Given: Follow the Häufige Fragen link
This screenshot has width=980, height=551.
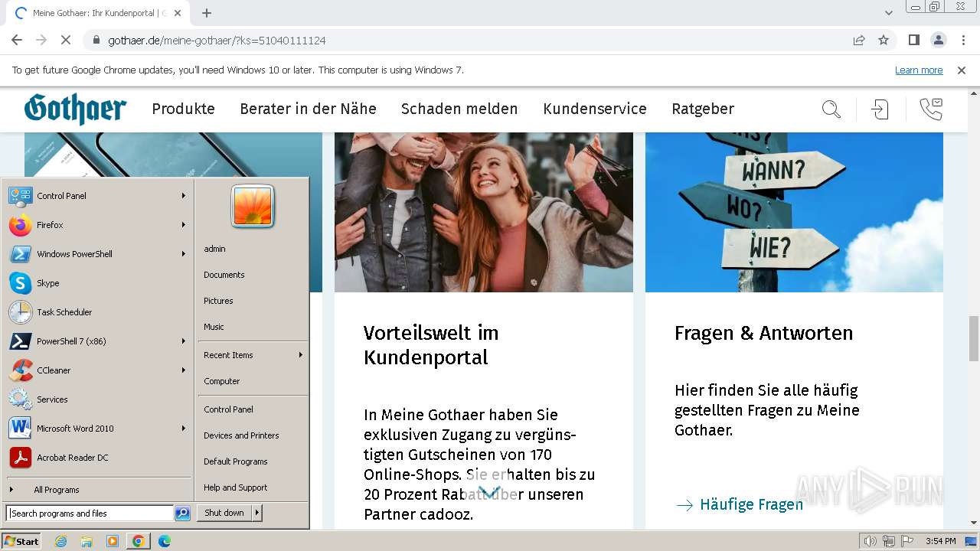Looking at the screenshot, I should click(x=740, y=504).
